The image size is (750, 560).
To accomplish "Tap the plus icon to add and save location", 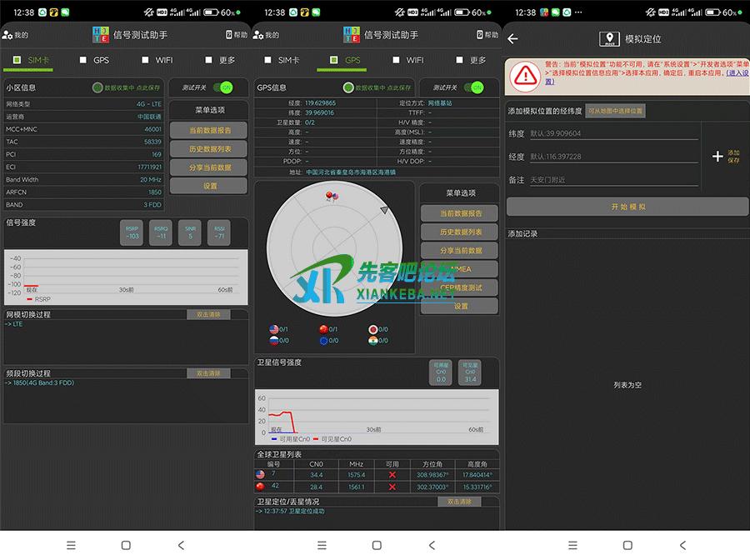I will (x=718, y=156).
